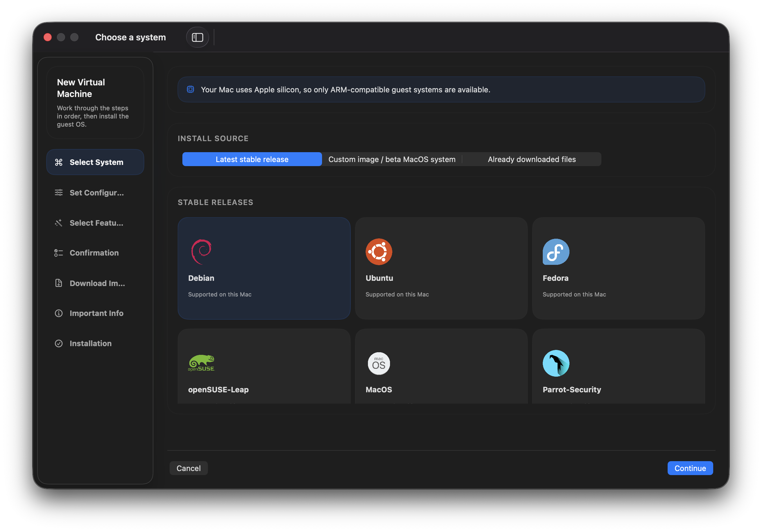The image size is (762, 532).
Task: Click the INSTALL SOURCE section heading
Action: 213,139
